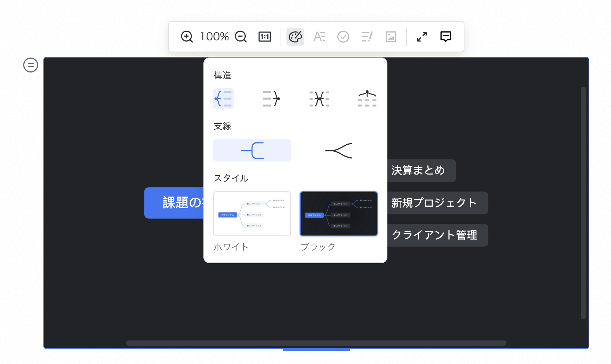
Task: Zoom out using the magnifier minus icon
Action: click(241, 36)
